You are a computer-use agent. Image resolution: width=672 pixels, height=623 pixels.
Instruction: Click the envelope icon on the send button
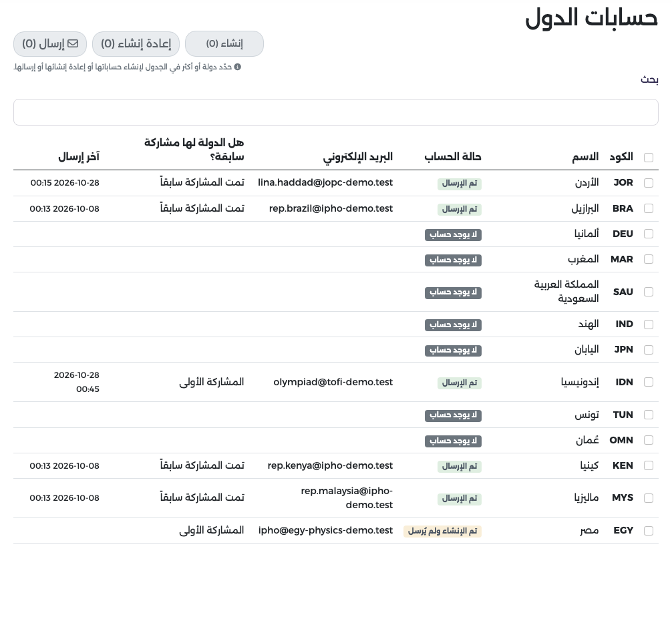click(x=73, y=43)
